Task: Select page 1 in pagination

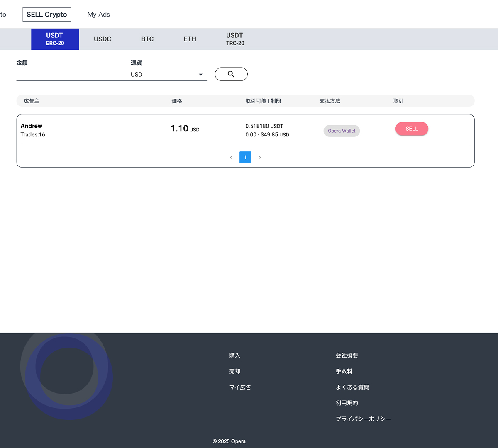Action: [245, 158]
